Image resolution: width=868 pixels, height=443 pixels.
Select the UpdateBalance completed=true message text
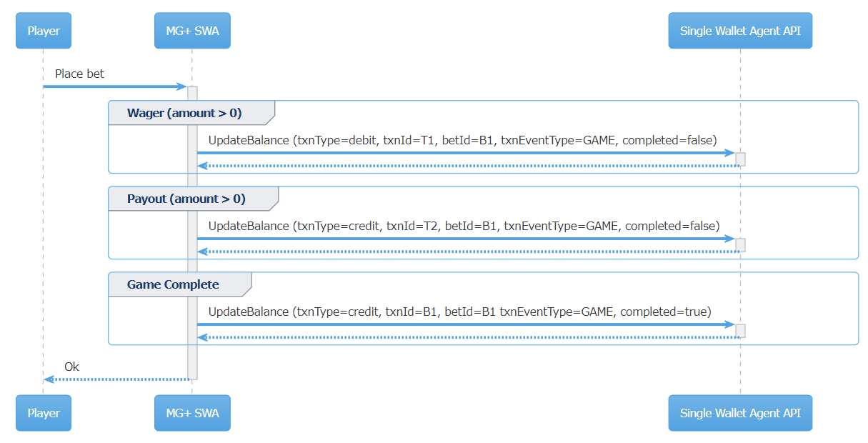(459, 312)
